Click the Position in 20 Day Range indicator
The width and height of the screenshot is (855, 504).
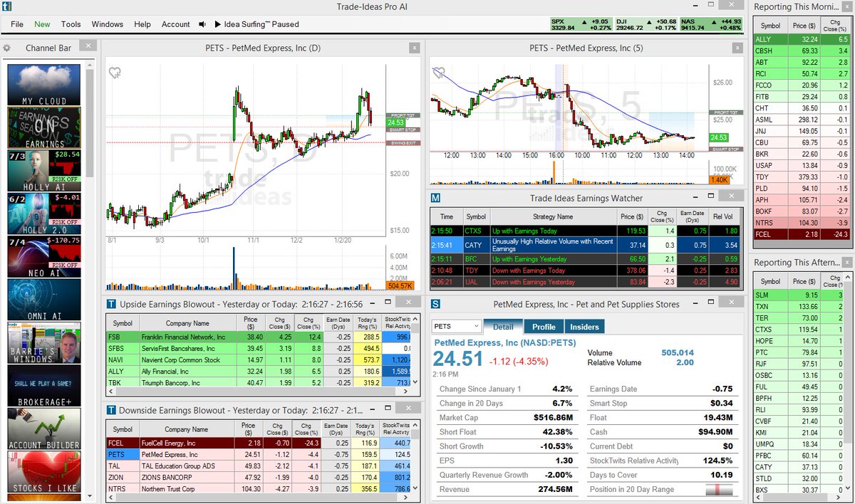click(x=719, y=490)
